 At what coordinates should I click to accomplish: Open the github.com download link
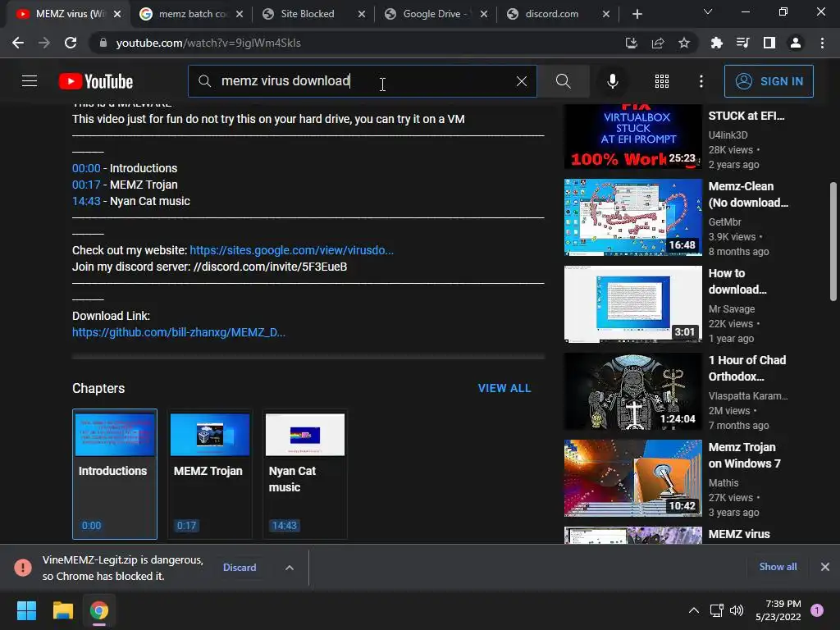178,332
